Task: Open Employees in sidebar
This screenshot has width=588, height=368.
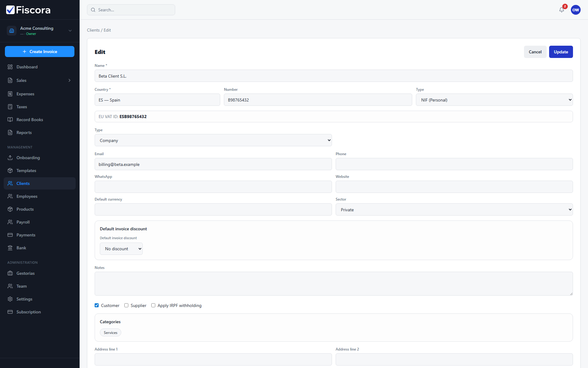Action: pos(40,196)
